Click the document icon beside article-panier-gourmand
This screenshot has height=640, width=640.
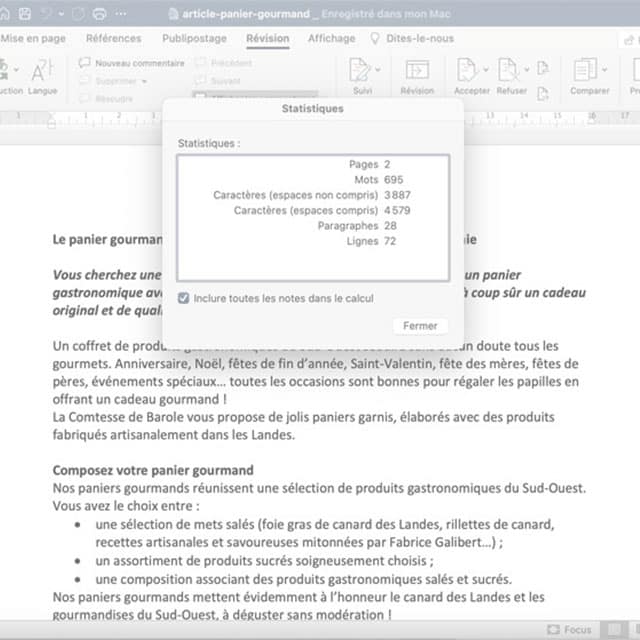173,14
